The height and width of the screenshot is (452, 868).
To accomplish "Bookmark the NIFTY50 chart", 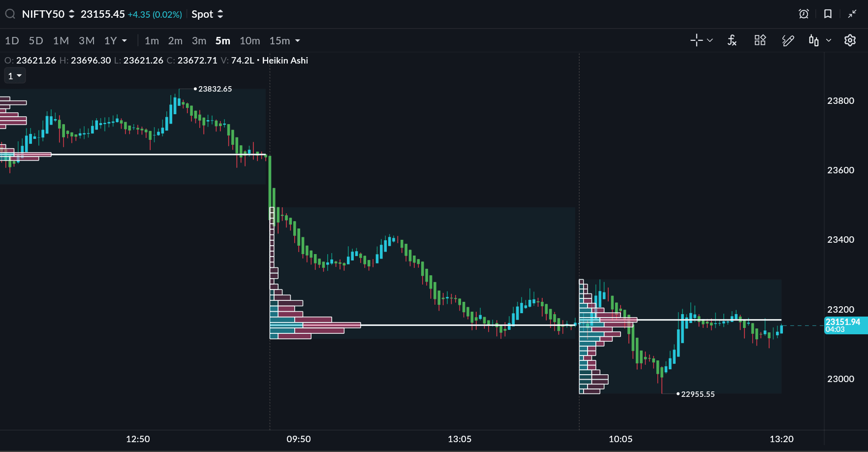I will click(x=828, y=14).
